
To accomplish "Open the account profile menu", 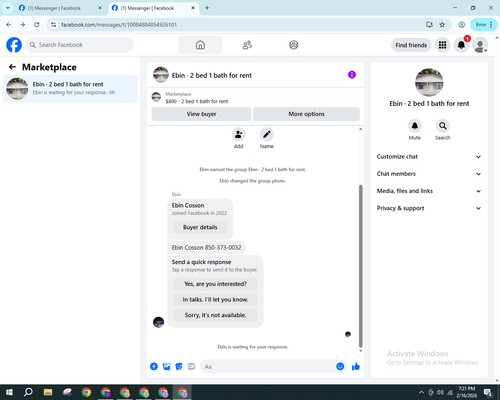I will 480,45.
